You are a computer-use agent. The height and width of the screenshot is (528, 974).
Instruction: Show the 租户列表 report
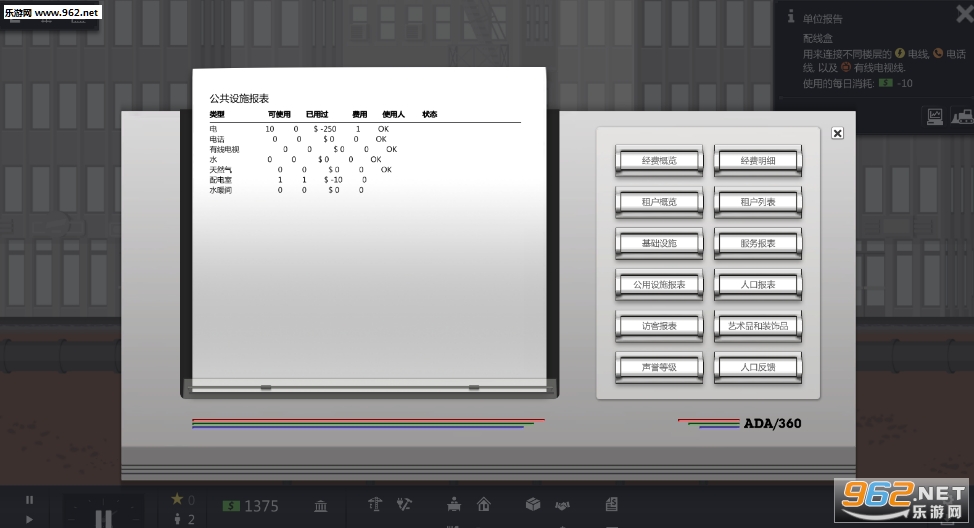[x=758, y=202]
